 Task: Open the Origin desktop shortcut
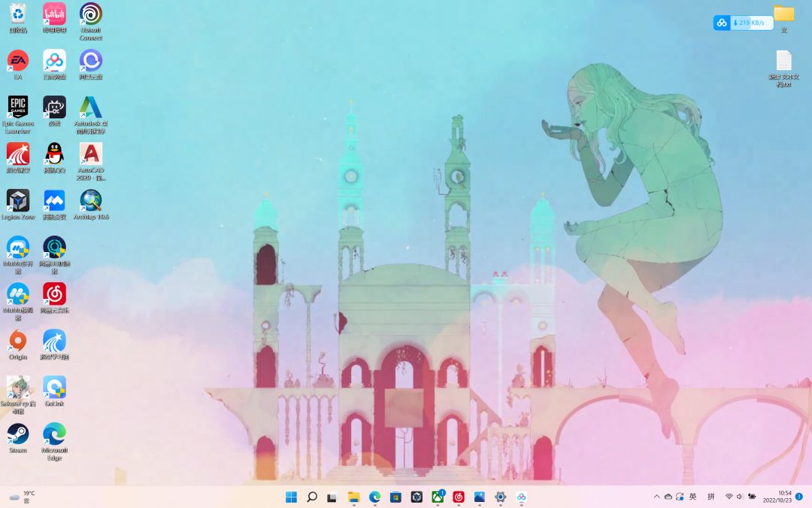pos(17,345)
